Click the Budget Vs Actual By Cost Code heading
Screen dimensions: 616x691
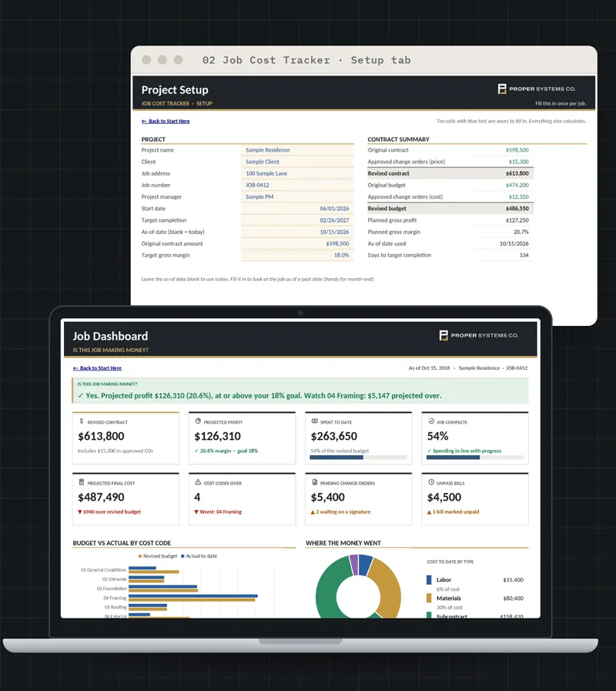[x=122, y=543]
